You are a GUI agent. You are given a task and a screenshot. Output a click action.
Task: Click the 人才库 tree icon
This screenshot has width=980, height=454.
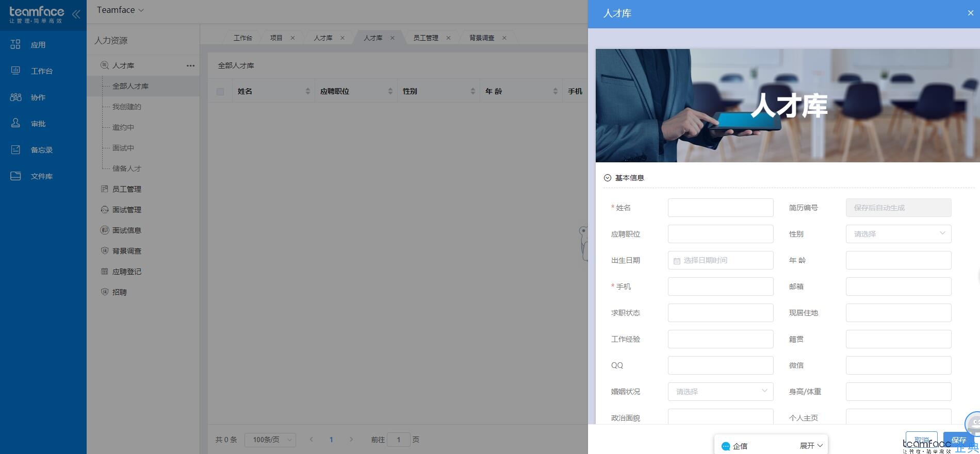[104, 65]
